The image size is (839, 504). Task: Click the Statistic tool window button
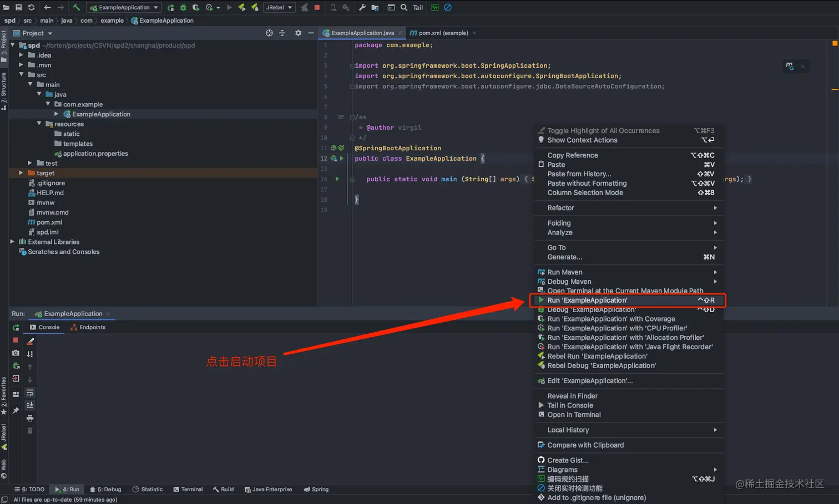pos(148,490)
